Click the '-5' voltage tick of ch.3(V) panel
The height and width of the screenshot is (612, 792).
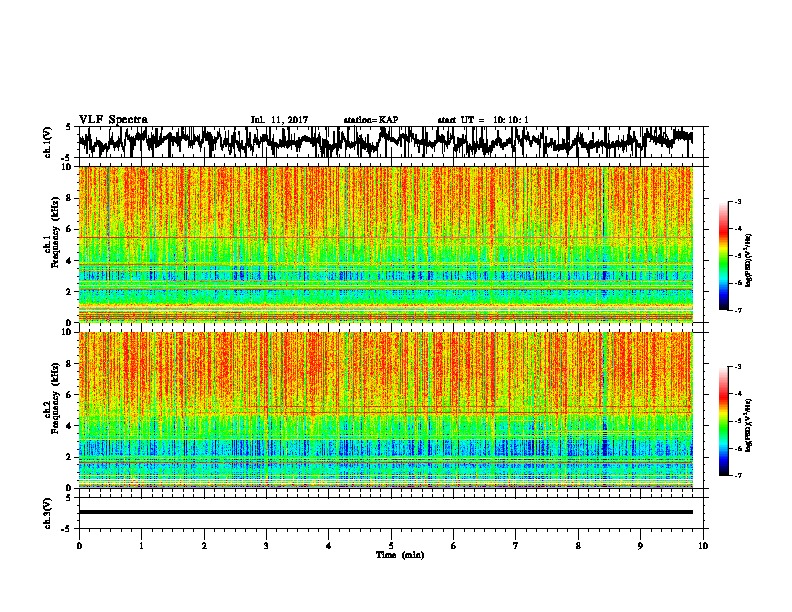(67, 529)
